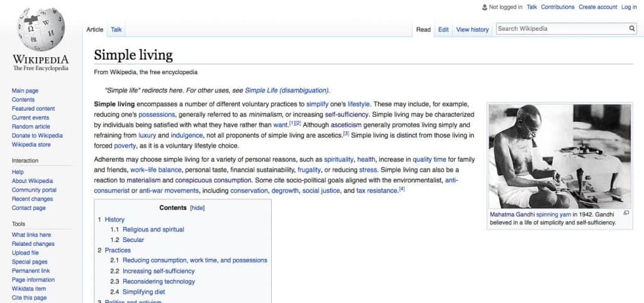Follow the poverty link

tap(125, 146)
